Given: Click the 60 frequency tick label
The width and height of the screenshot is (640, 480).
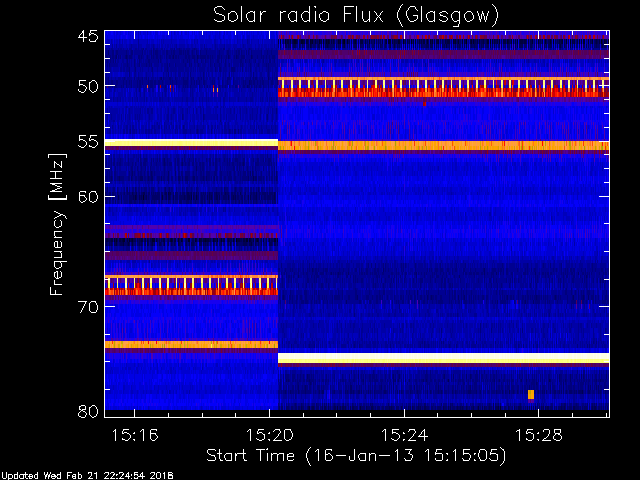Looking at the screenshot, I should [88, 197].
